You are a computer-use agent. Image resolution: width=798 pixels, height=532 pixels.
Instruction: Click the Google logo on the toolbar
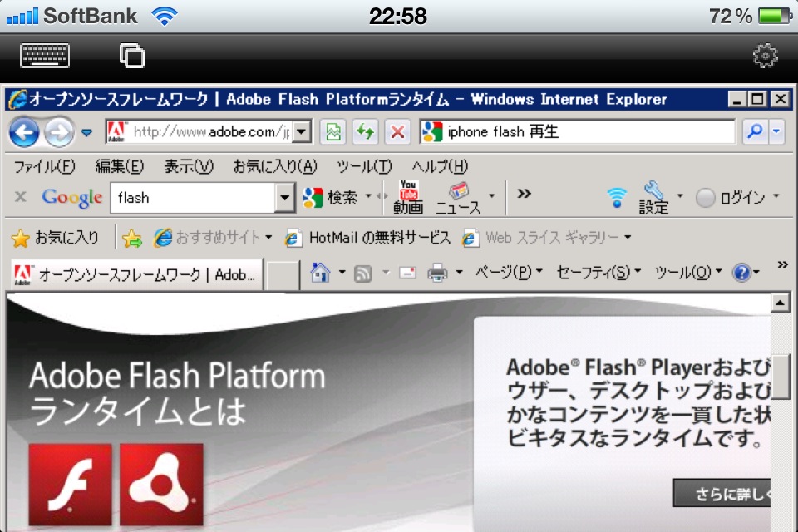tap(71, 198)
